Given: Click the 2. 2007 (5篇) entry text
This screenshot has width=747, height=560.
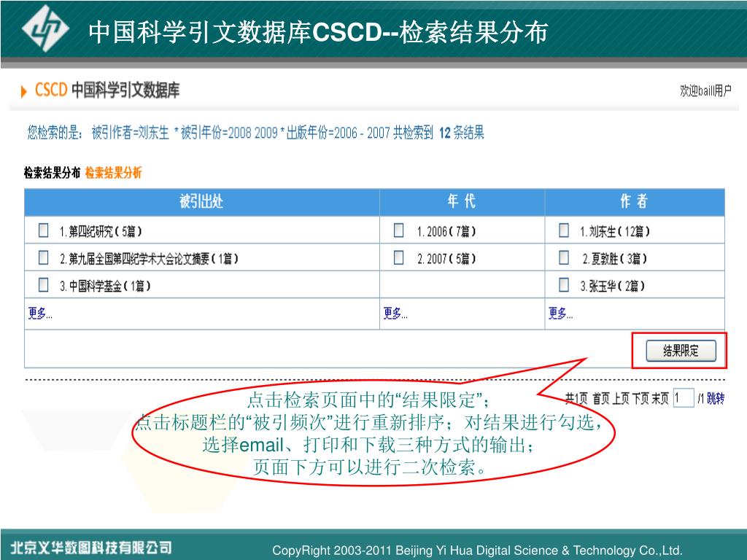Looking at the screenshot, I should (446, 259).
